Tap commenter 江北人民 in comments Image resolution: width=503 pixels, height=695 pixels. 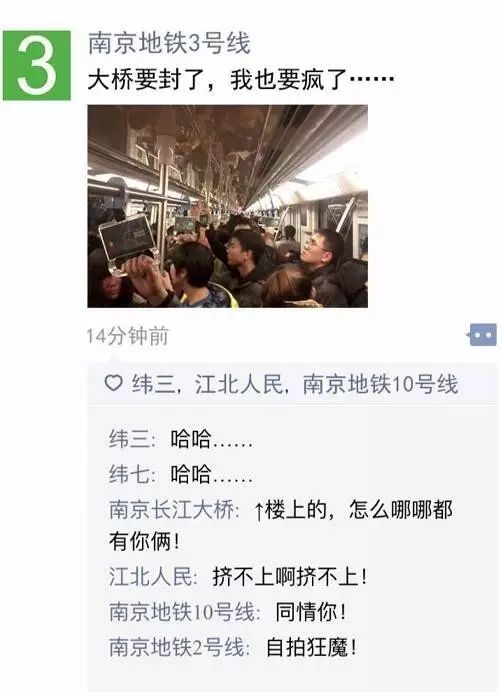pos(151,577)
